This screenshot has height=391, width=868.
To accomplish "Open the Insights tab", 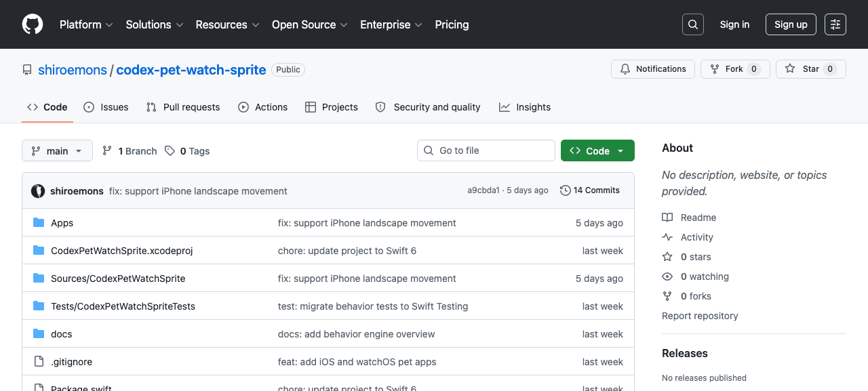I will tap(525, 107).
